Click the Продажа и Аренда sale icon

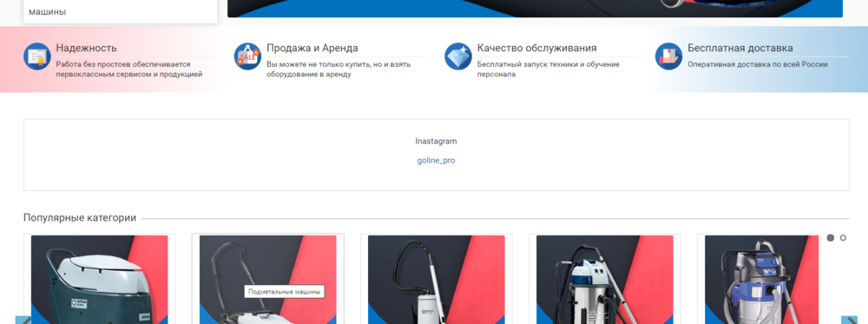click(247, 56)
